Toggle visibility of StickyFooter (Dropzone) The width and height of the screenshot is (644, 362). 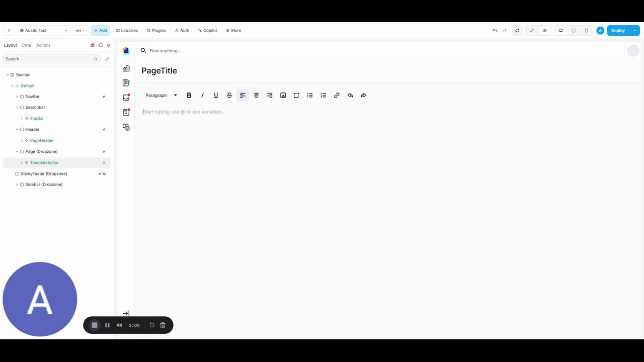pos(104,173)
